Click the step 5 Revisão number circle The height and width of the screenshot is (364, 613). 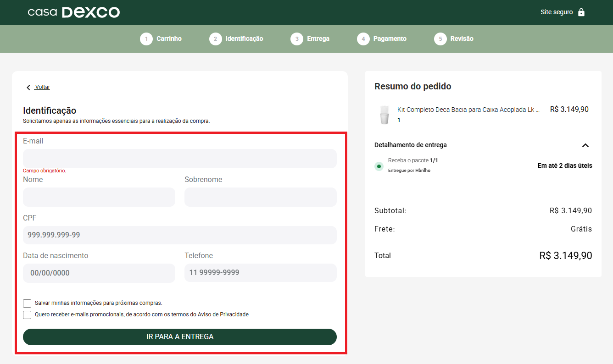(x=440, y=39)
